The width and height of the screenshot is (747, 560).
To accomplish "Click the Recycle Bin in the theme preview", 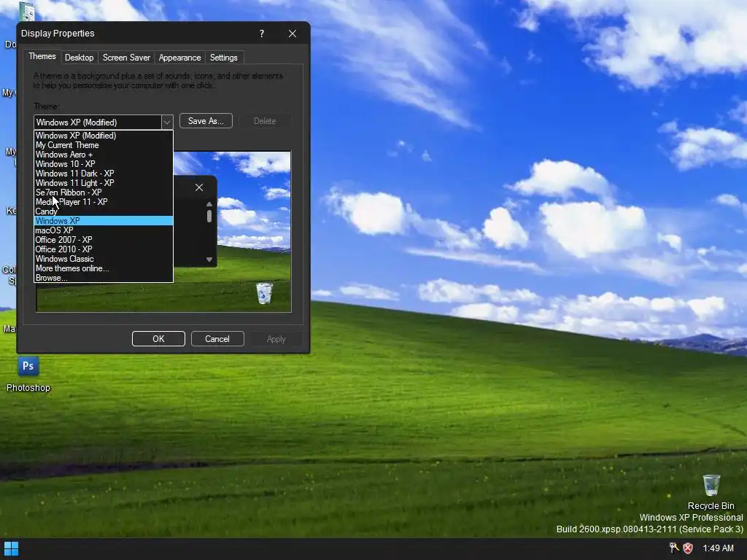I will (264, 293).
